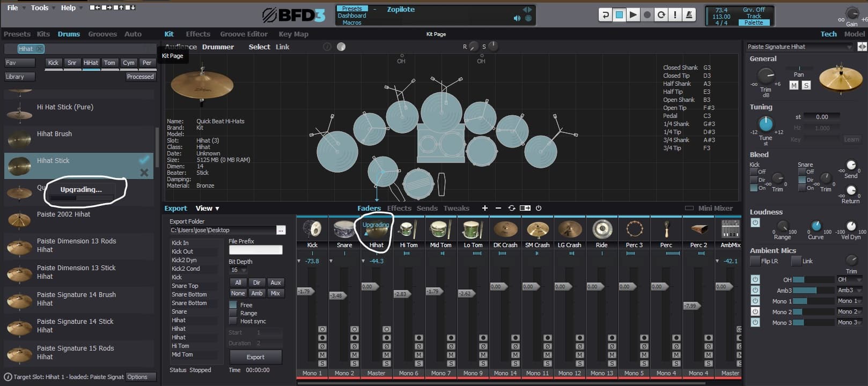Mute the Kick mixer channel
868x386 pixels.
pyautogui.click(x=322, y=355)
